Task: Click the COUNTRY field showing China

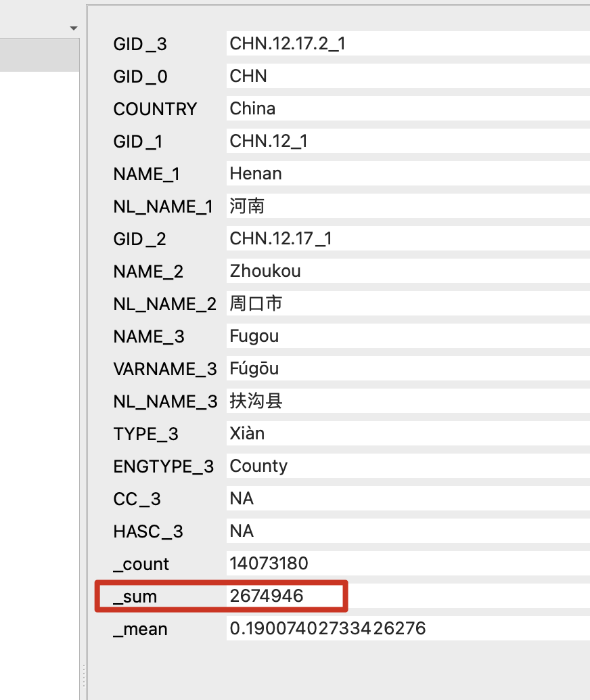Action: pyautogui.click(x=406, y=109)
